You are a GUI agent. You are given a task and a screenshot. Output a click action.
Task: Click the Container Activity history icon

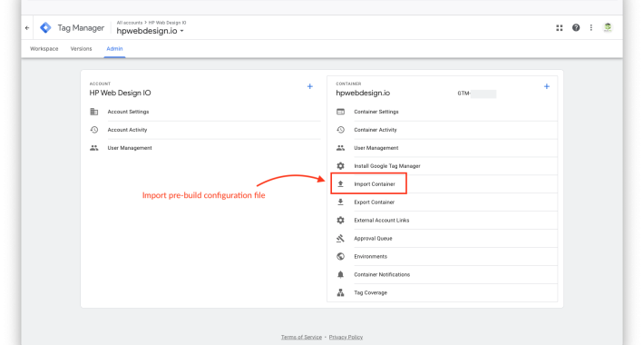coord(340,130)
